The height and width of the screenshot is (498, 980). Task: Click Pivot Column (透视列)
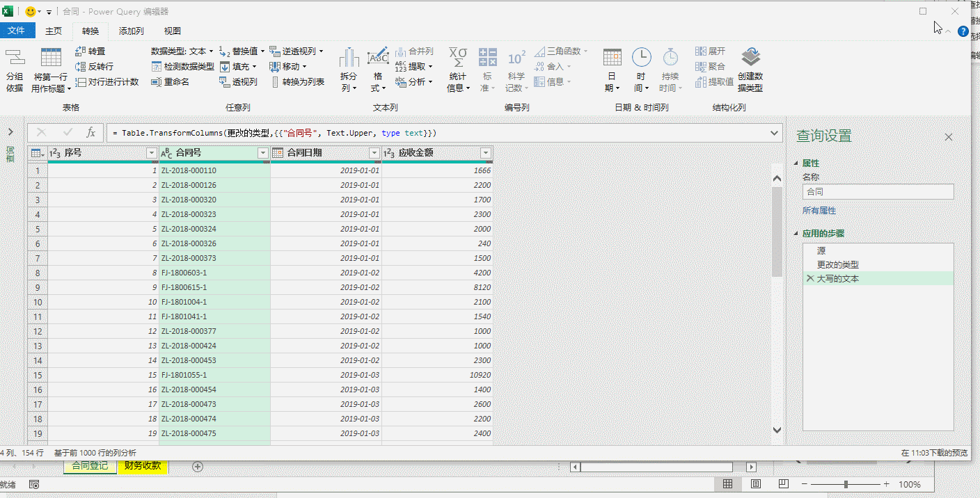click(238, 82)
